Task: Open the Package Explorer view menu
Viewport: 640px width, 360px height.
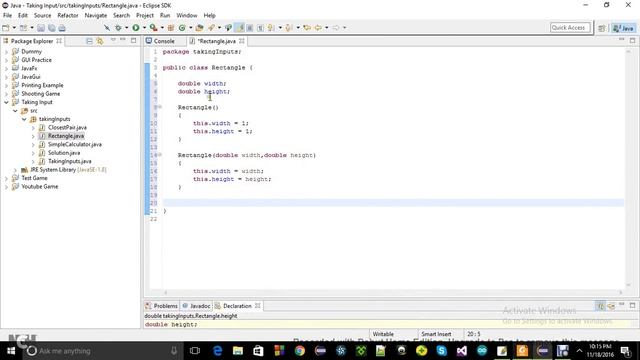Action: coord(113,40)
